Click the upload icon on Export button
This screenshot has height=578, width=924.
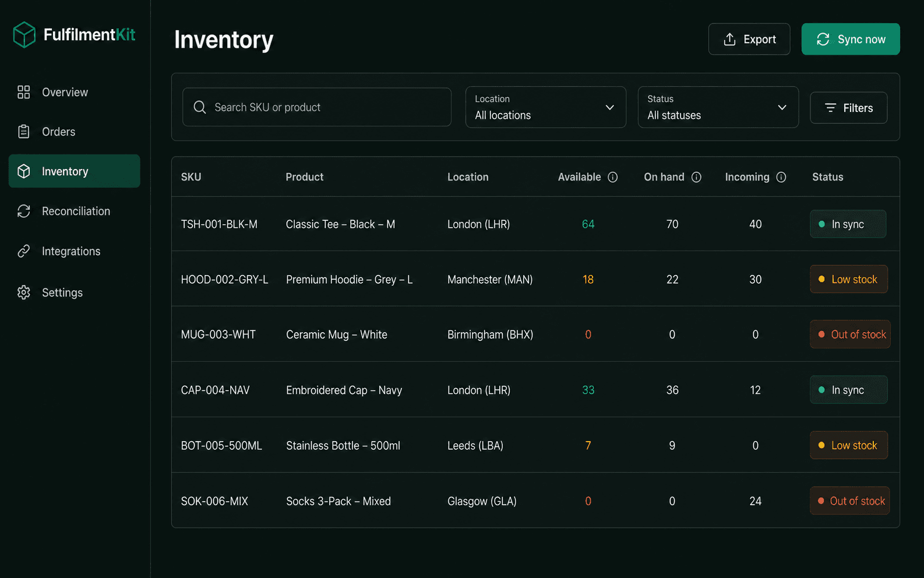pos(729,39)
